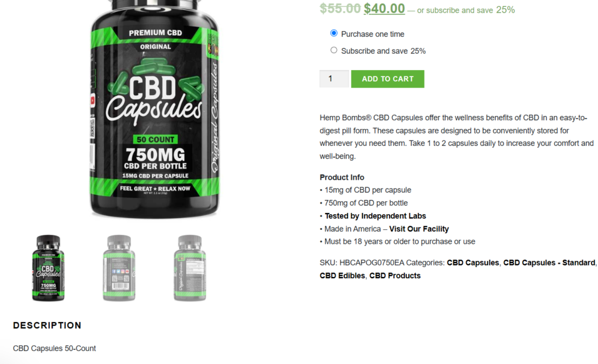
Task: Go to the CBD Edibles category
Action: coord(342,276)
